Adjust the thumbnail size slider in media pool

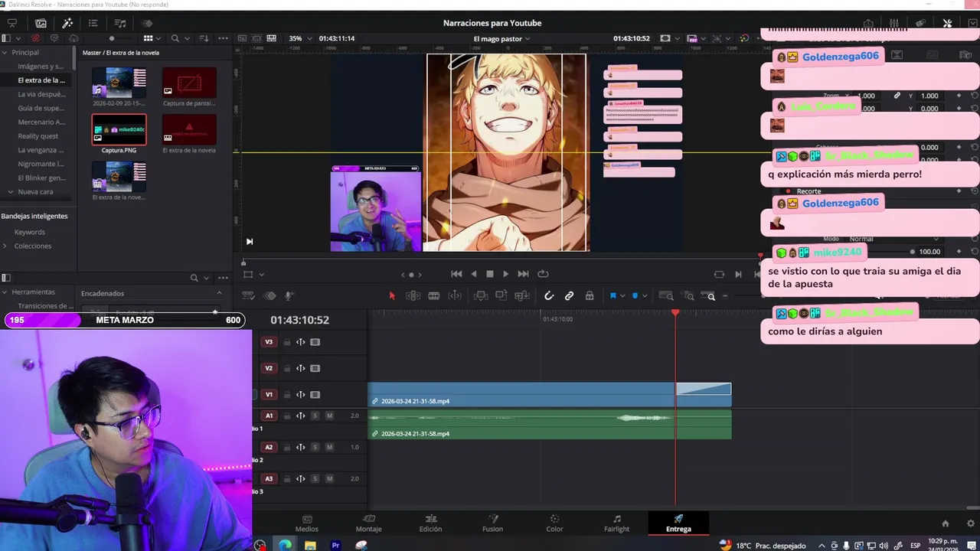(112, 38)
